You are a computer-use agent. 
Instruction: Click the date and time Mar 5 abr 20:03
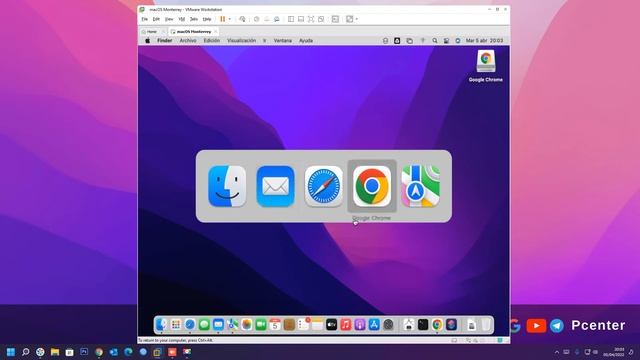484,40
